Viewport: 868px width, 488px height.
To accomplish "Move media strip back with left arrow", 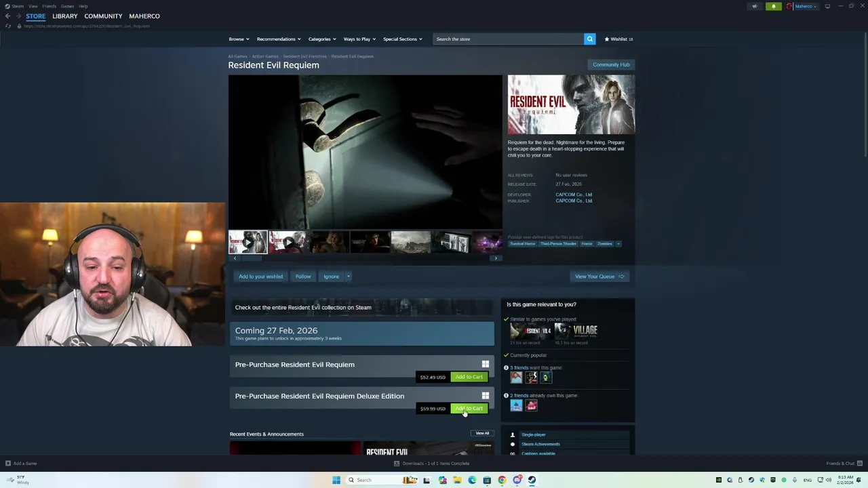I will [x=235, y=258].
